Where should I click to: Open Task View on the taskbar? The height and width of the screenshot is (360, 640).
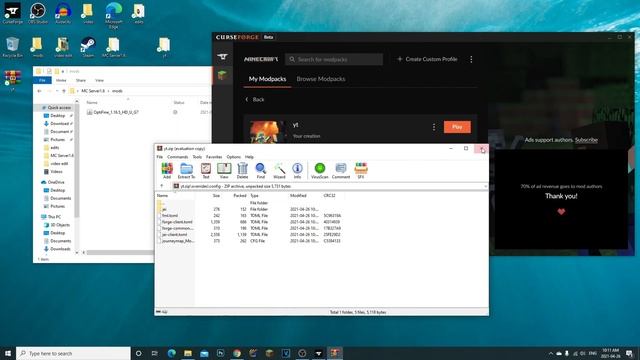point(154,353)
